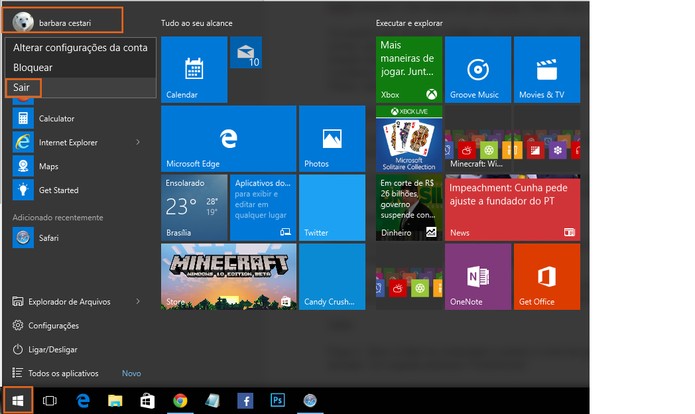Open the Photos tile
This screenshot has width=695, height=414.
pyautogui.click(x=332, y=139)
